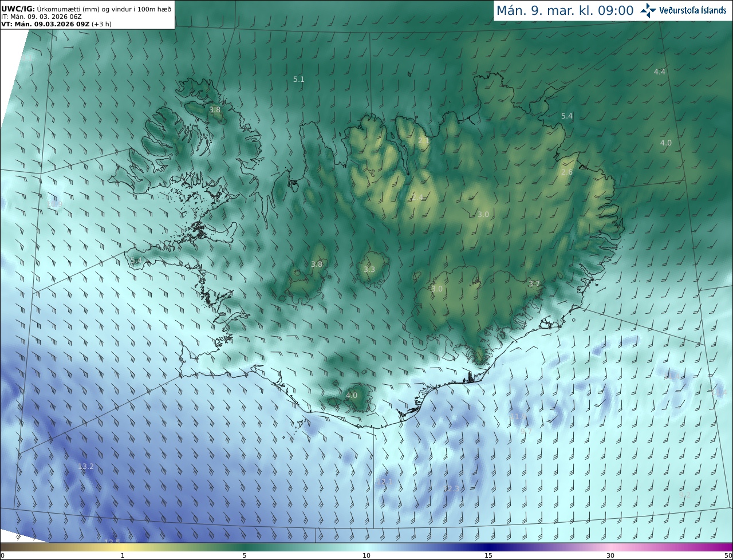The image size is (733, 560).
Task: Click the 3.3 value on Hofsjökull glacier
Action: coord(369,269)
